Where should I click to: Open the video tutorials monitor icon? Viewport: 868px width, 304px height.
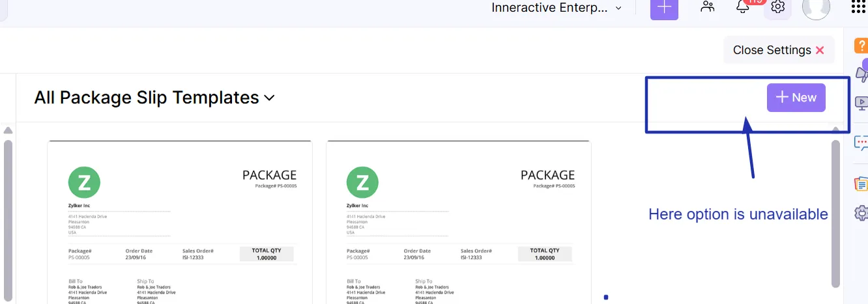coord(861,103)
